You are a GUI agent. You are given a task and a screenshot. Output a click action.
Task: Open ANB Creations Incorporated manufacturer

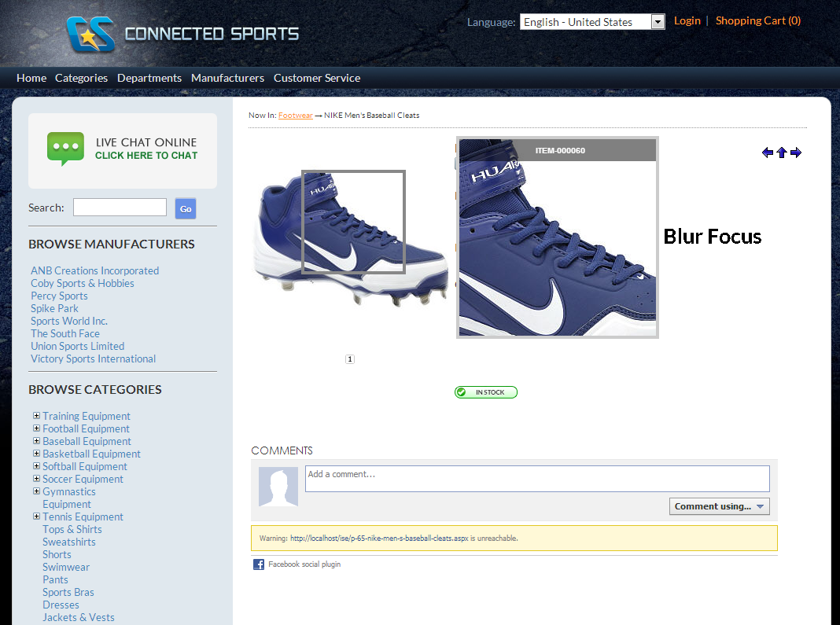click(x=95, y=270)
